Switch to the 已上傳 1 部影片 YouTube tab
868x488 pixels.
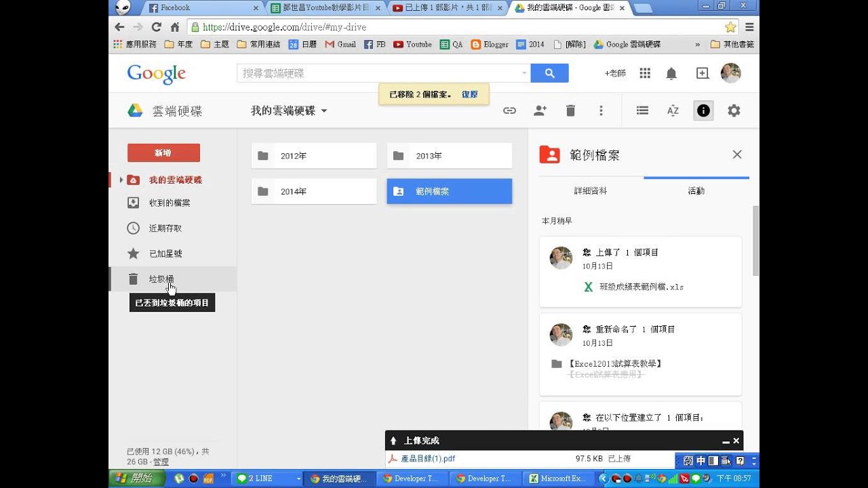[449, 8]
